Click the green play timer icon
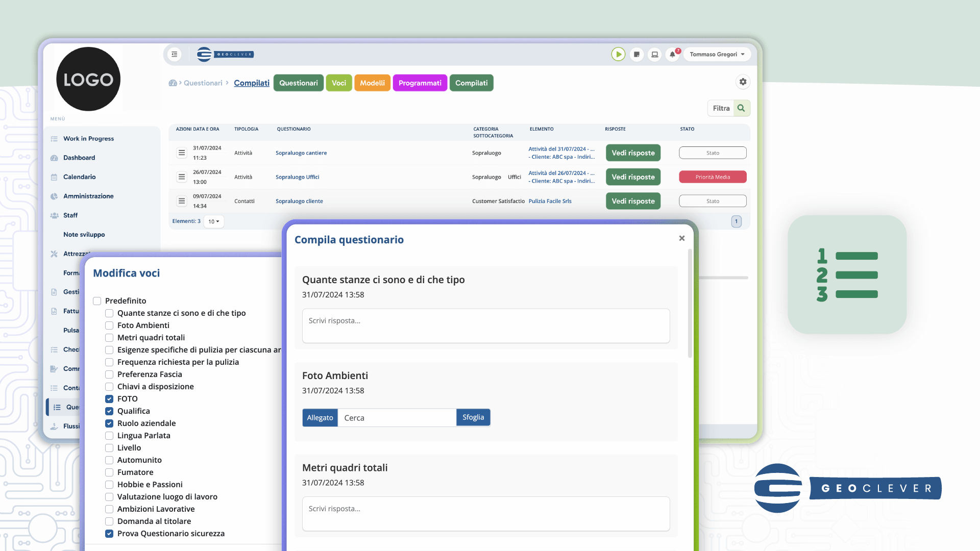The image size is (980, 551). tap(618, 54)
